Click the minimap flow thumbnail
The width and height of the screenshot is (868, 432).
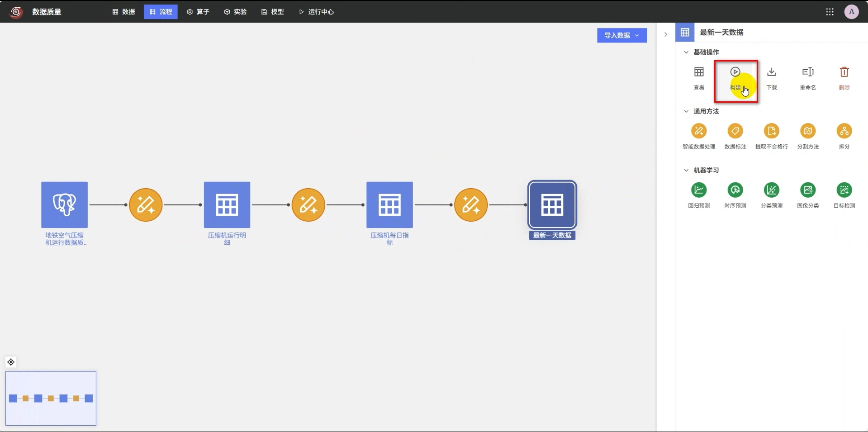pos(51,398)
